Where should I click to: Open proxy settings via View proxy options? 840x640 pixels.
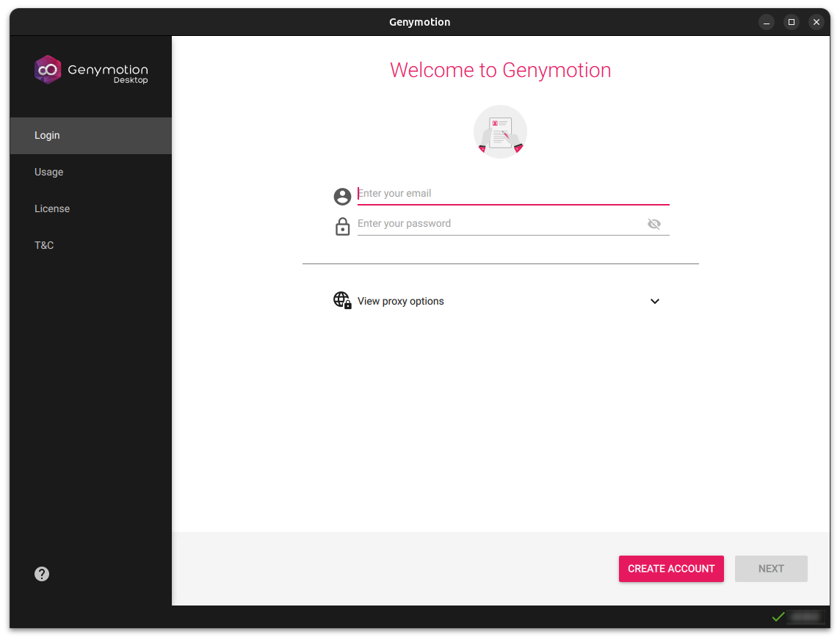[x=400, y=301]
